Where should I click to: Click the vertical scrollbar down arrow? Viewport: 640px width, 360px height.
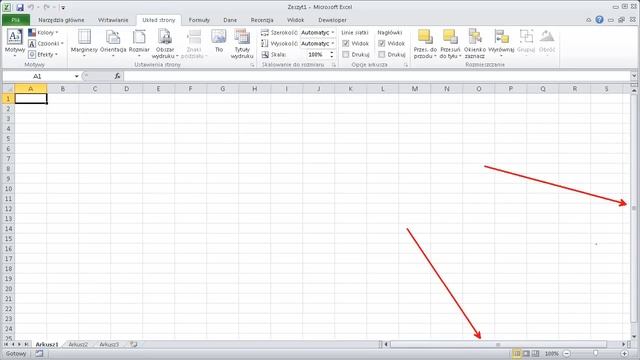point(634,336)
